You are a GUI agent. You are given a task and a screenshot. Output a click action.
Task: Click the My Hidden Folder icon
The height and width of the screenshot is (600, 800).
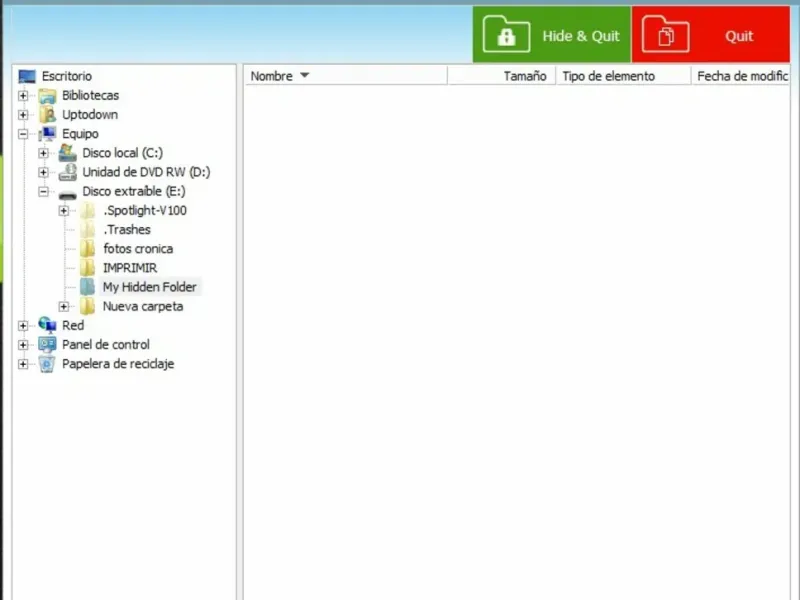(88, 287)
